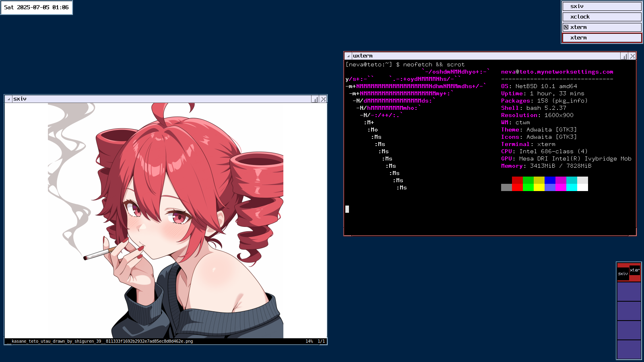Click the resize icon on uxterm titlebar

pos(624,56)
